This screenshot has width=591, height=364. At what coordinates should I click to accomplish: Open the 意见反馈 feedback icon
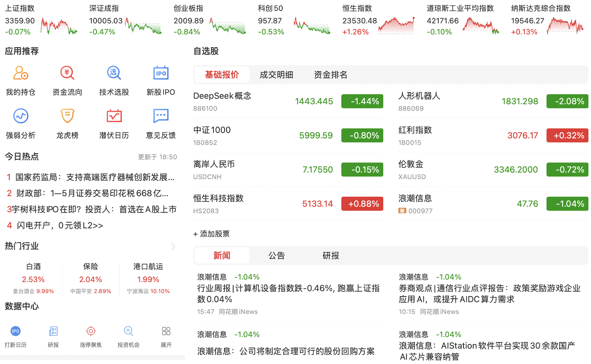[x=161, y=116]
